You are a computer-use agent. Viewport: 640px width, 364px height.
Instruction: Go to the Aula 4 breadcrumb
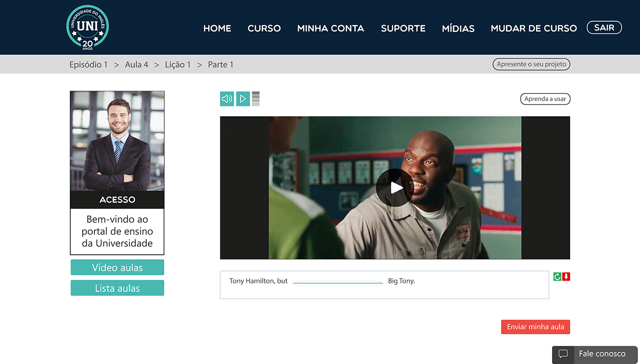pos(136,65)
